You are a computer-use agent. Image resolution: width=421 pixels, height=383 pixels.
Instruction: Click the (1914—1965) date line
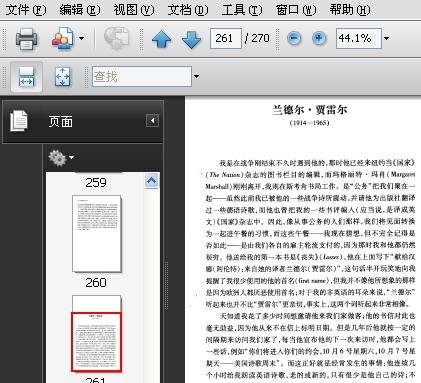tap(310, 123)
